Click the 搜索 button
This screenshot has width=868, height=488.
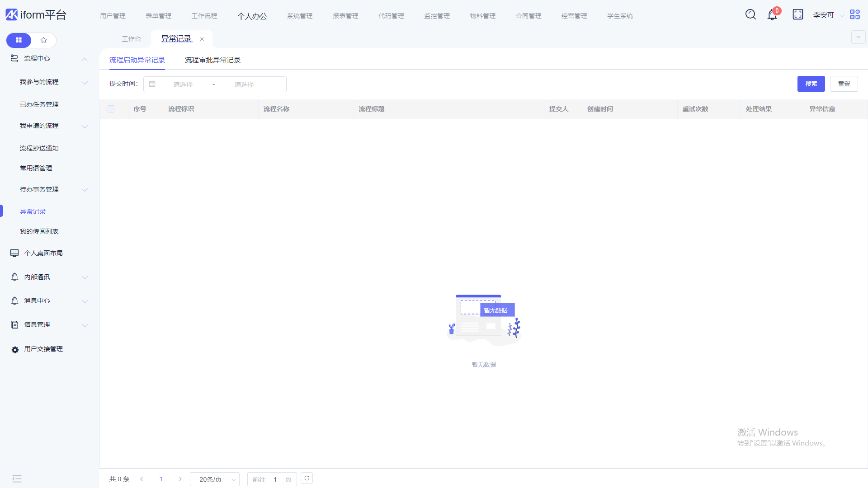coord(811,84)
